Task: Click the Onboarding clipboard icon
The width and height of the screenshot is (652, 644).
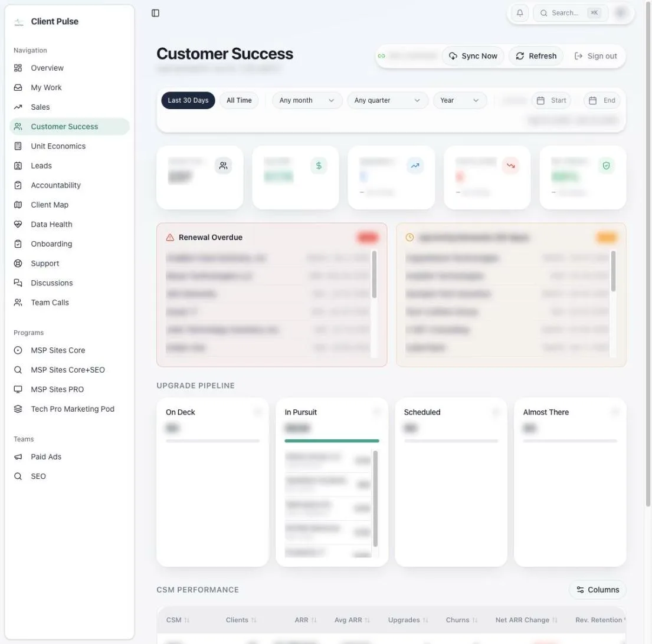Action: pos(18,244)
